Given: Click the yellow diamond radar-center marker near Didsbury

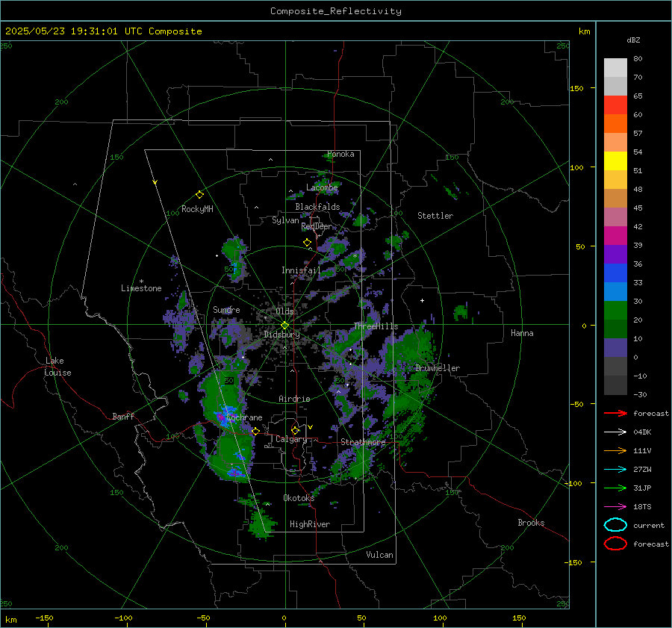Looking at the screenshot, I should click(284, 326).
